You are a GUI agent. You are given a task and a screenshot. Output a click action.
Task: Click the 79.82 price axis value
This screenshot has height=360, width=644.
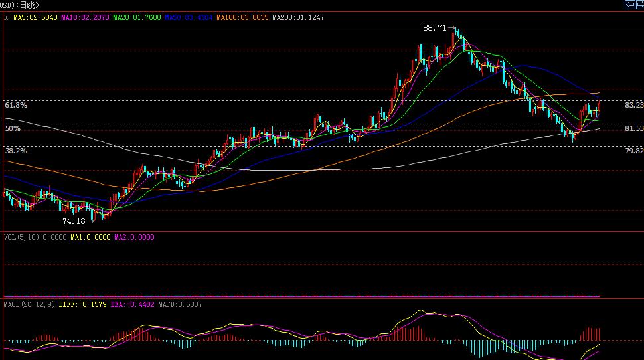pyautogui.click(x=634, y=151)
